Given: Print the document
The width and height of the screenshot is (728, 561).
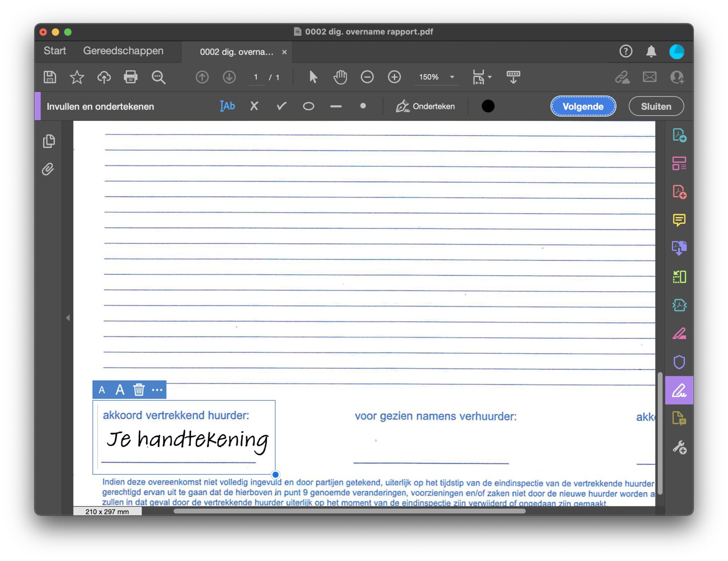Looking at the screenshot, I should point(131,77).
